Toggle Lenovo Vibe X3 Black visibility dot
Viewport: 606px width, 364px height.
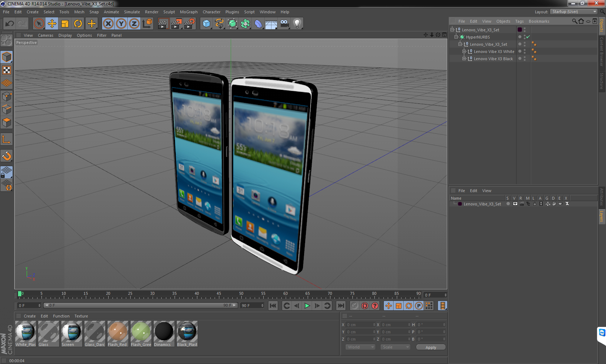524,57
